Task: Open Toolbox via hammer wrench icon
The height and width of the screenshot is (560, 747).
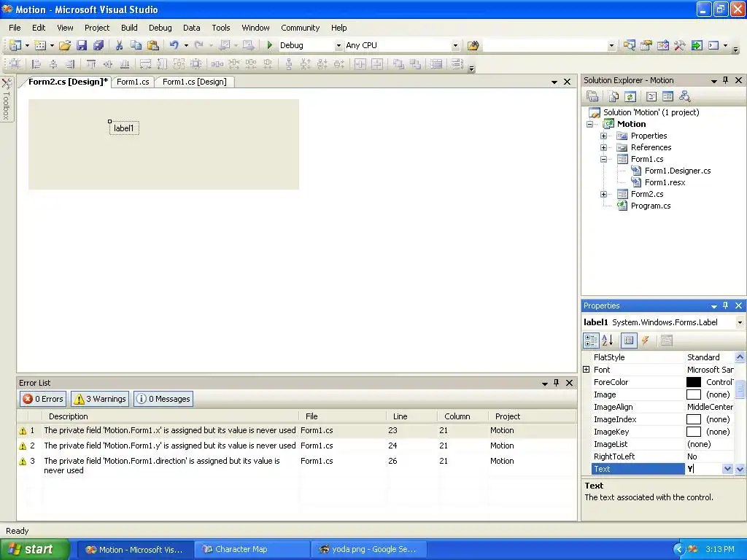Action: tap(679, 45)
